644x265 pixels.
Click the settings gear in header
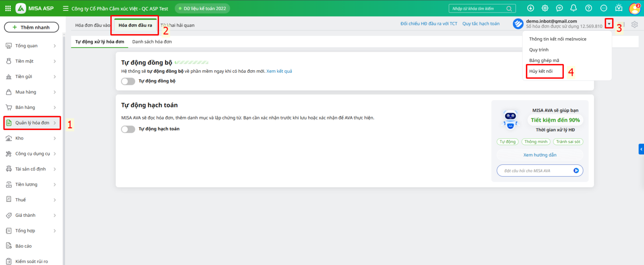545,8
